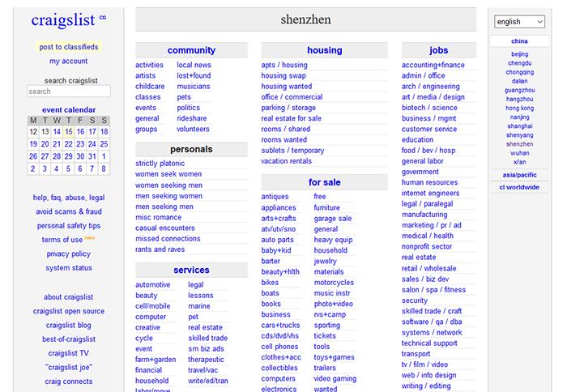
Task: Choose beijing from the china list
Action: pos(520,54)
